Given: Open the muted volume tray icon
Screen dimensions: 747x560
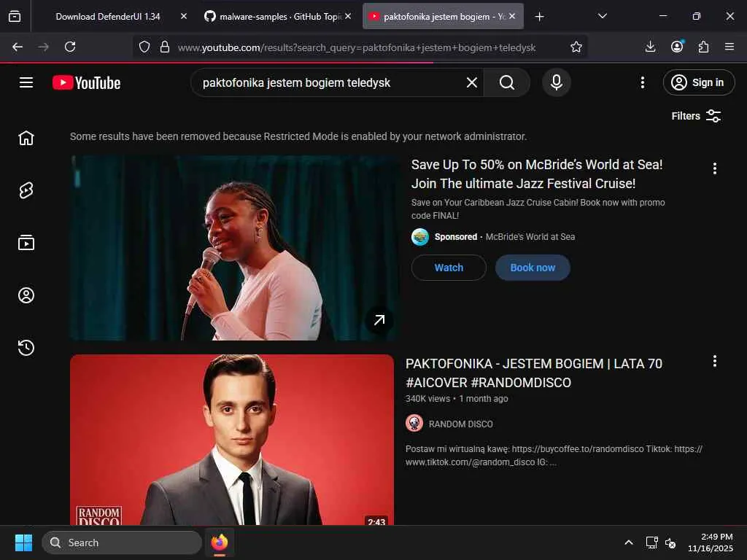Looking at the screenshot, I should 670,542.
